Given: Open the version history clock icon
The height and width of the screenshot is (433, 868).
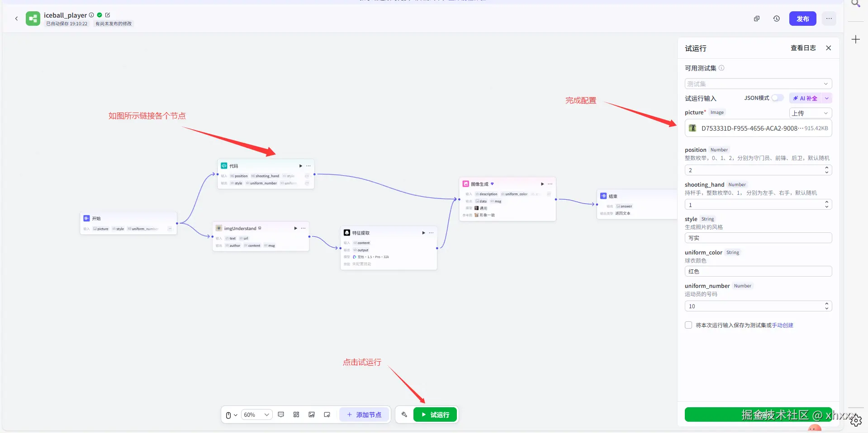Looking at the screenshot, I should (777, 19).
